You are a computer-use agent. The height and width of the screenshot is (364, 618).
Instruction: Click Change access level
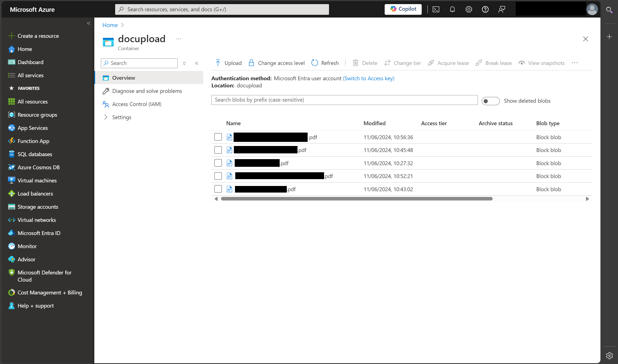276,63
